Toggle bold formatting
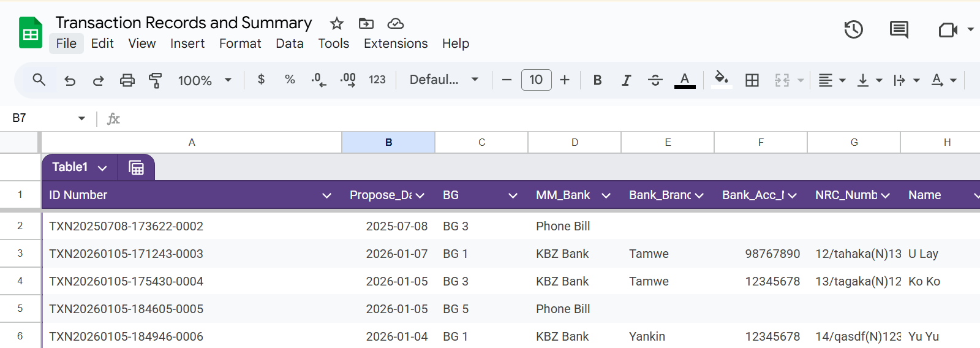 pos(598,80)
